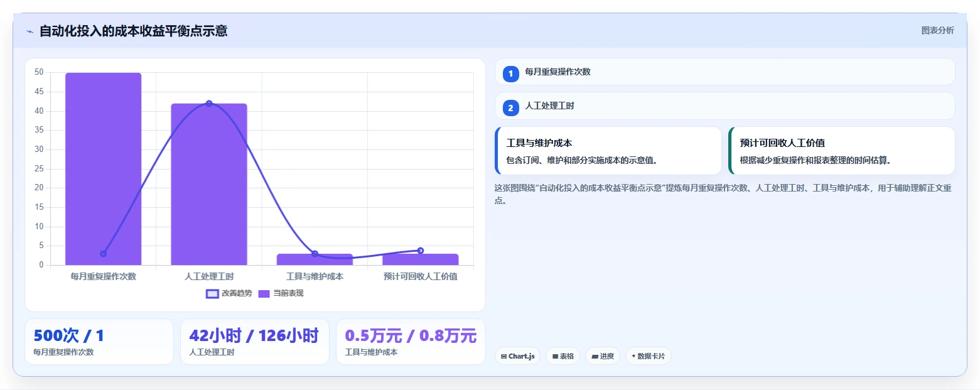Select the Chart.js tag
Image resolution: width=980 pixels, height=390 pixels.
coord(517,356)
